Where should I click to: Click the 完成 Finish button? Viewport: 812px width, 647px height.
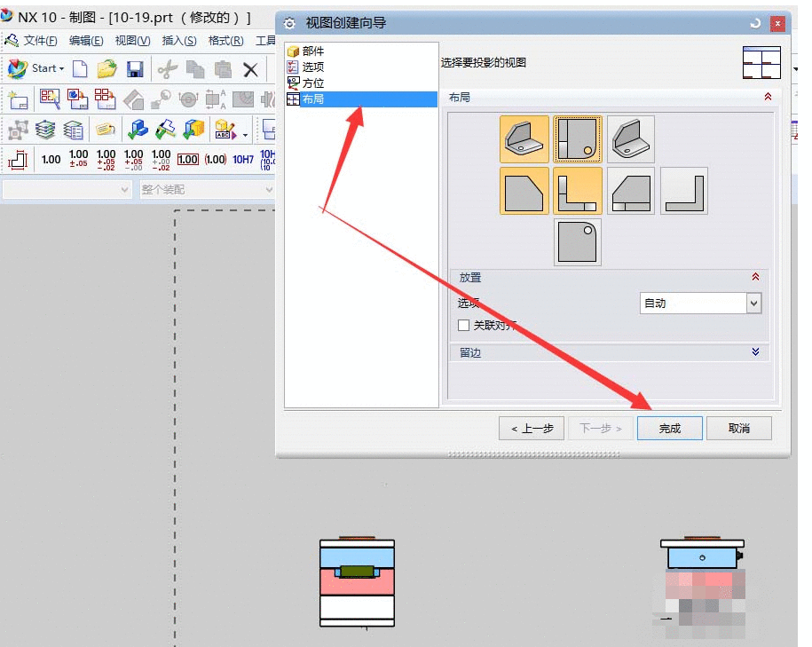[669, 428]
